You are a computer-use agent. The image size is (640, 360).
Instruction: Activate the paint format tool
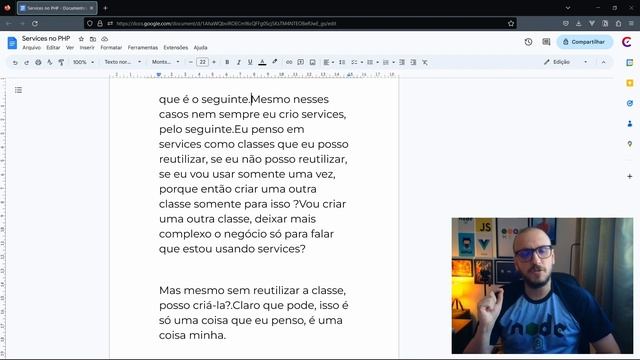61,62
